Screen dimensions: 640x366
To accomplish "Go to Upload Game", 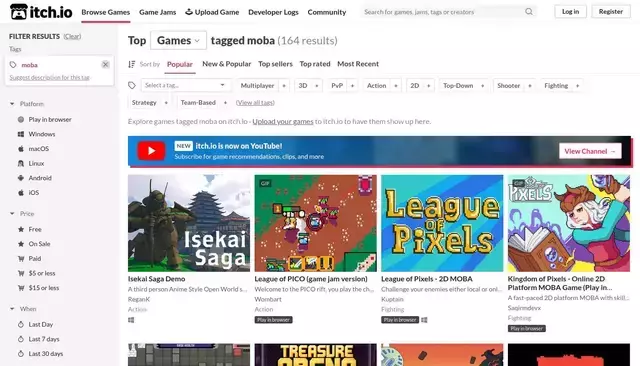I will (x=212, y=12).
